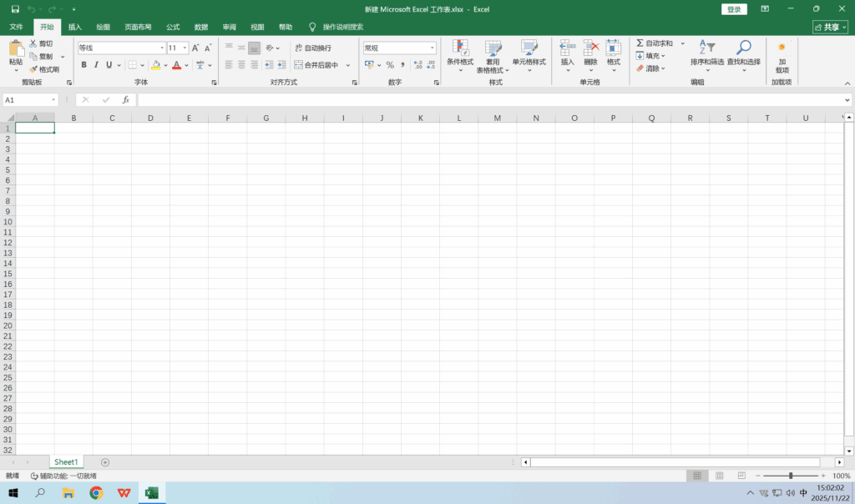Open the Formulas (公式) tab
This screenshot has height=504, width=855.
click(x=173, y=27)
